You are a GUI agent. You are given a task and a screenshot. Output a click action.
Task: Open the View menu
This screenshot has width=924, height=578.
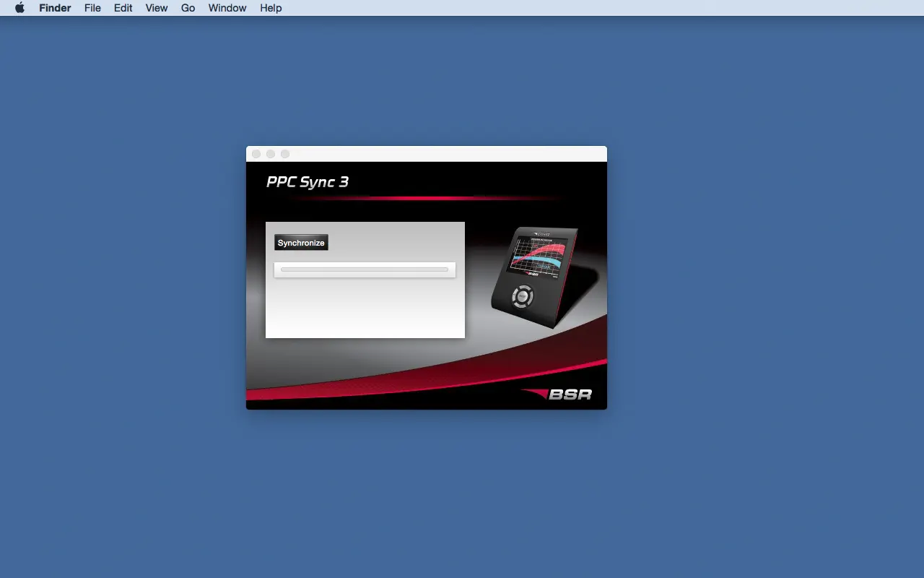(156, 8)
